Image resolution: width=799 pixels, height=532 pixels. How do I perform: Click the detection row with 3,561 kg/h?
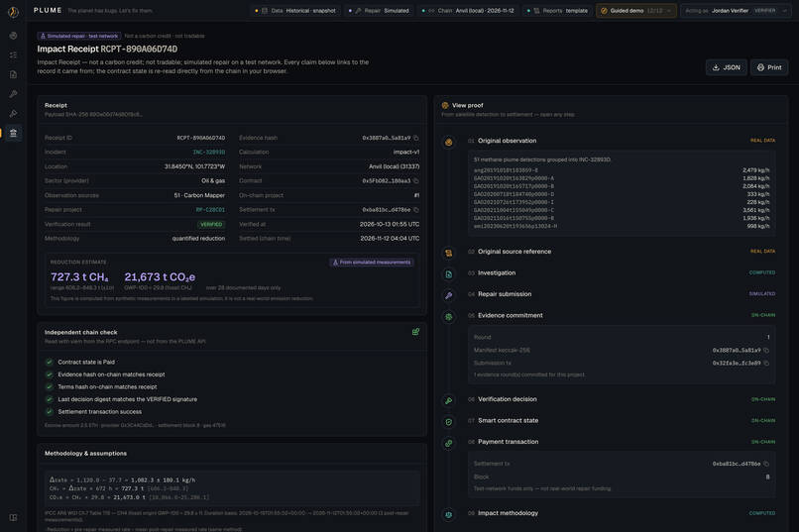pyautogui.click(x=622, y=210)
